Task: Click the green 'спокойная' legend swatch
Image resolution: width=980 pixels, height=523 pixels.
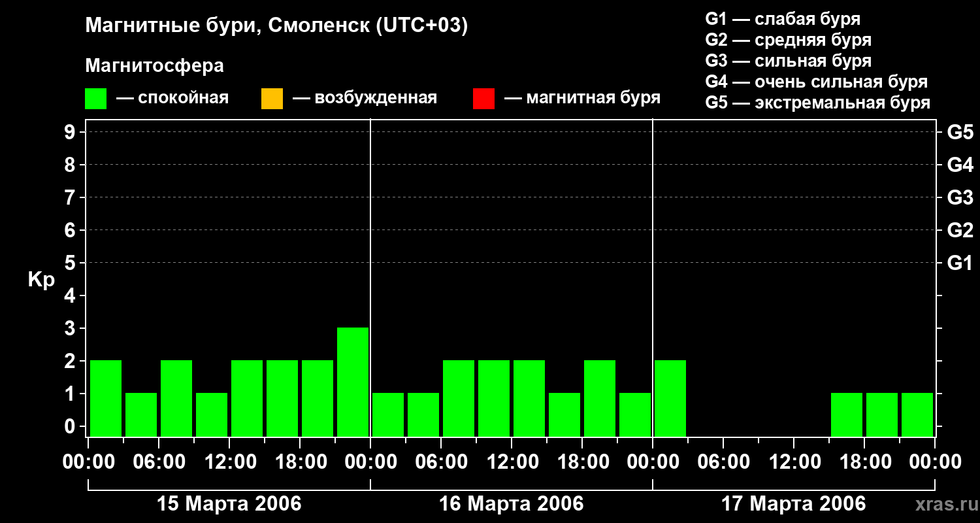Action: pyautogui.click(x=95, y=99)
